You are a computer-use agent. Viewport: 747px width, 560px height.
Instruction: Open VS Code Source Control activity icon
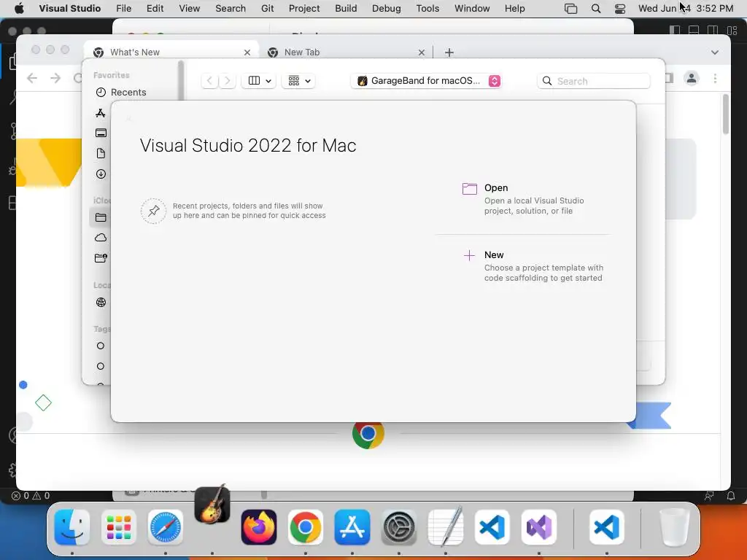coord(13,131)
